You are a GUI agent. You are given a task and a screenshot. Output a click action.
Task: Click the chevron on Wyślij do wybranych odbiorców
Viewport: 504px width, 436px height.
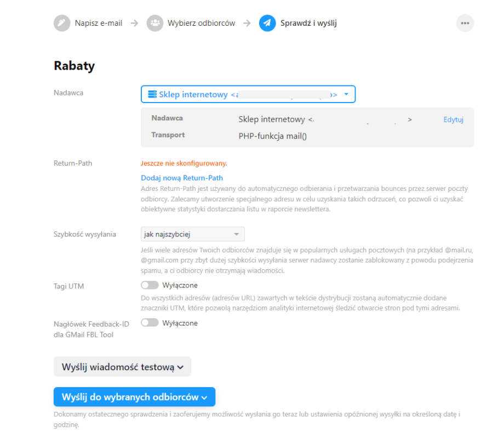pos(204,397)
